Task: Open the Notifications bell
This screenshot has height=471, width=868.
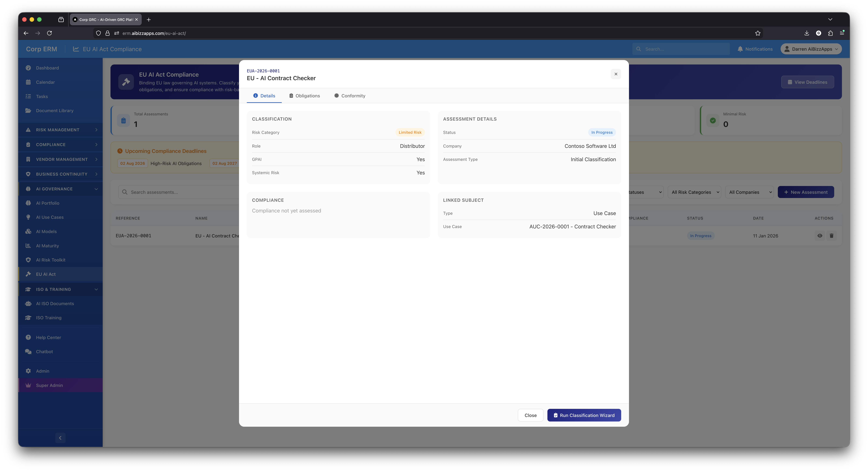Action: pos(755,49)
